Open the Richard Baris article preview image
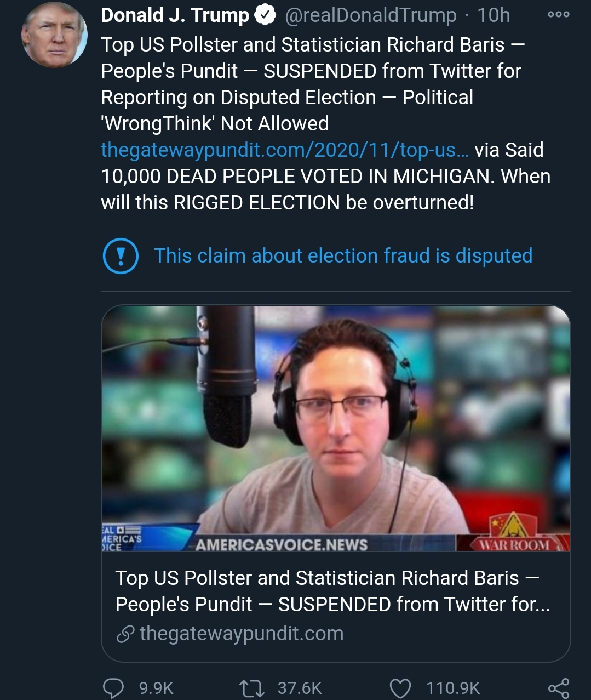 click(336, 428)
